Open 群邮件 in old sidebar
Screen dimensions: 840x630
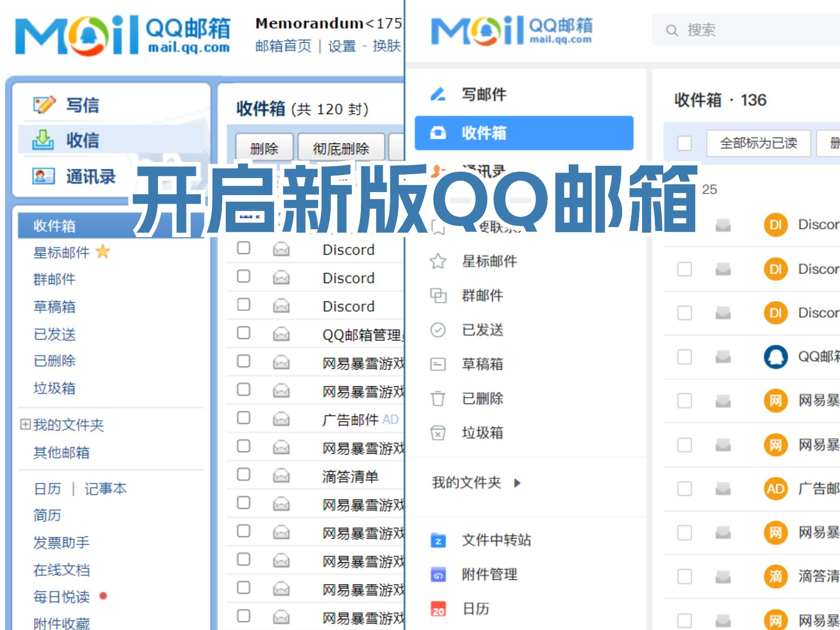(x=55, y=279)
